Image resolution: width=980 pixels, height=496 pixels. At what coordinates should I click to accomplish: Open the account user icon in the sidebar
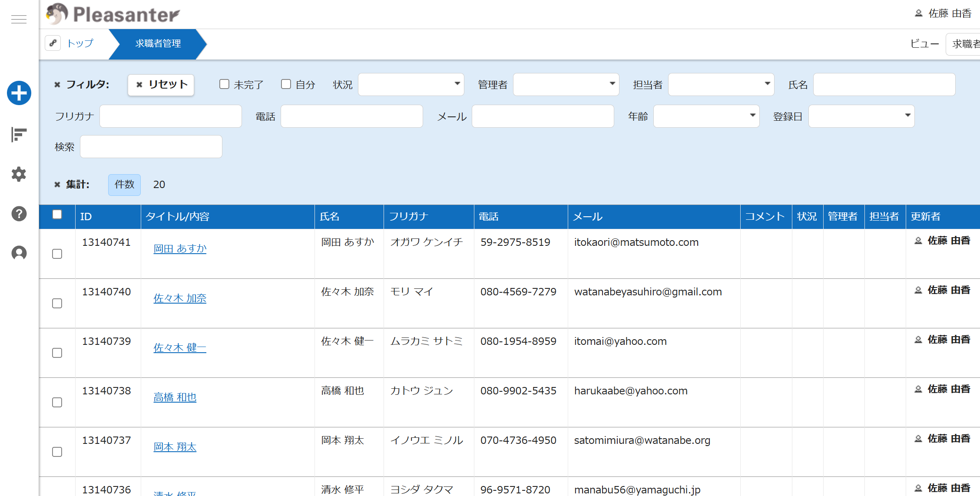tap(19, 253)
